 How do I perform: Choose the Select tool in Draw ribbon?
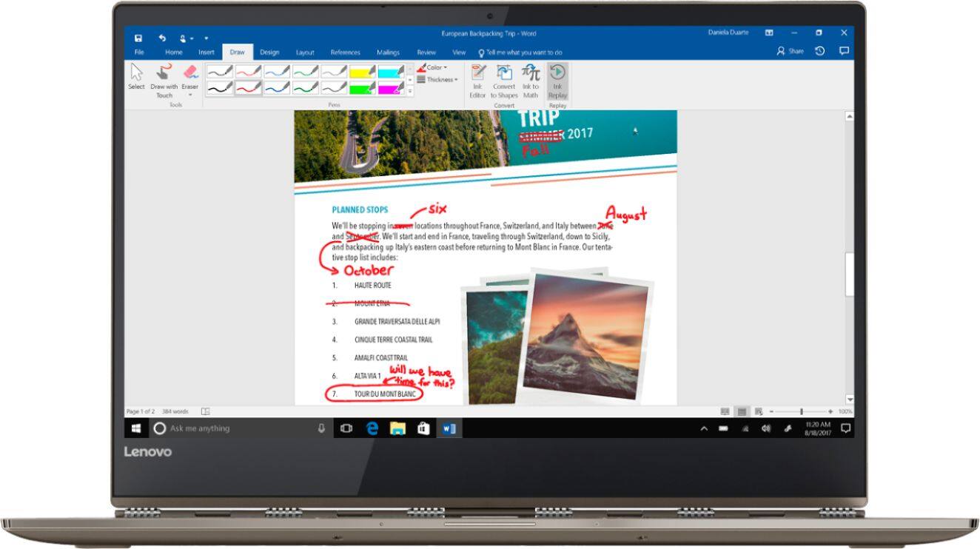136,76
